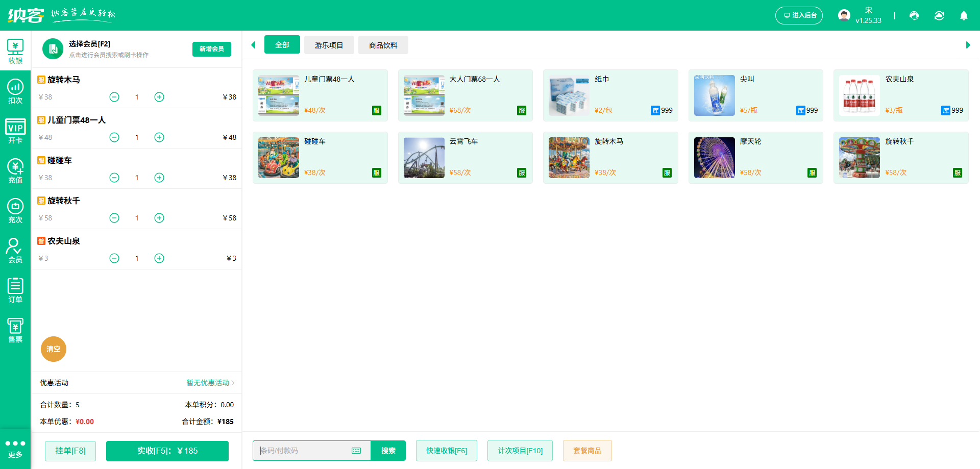Decrease 旋转木马 quantity with minus control
The width and height of the screenshot is (980, 469).
click(x=114, y=96)
